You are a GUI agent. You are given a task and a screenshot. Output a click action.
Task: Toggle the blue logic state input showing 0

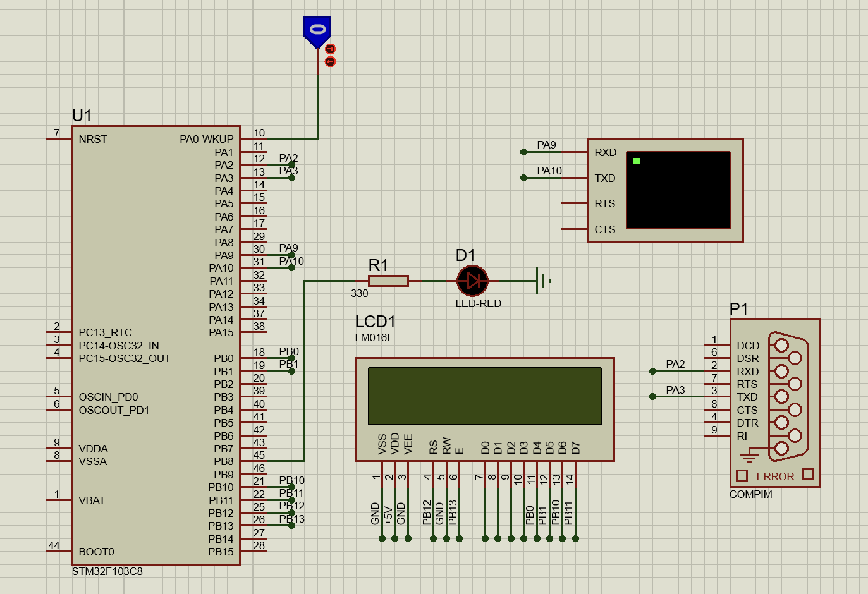(317, 31)
